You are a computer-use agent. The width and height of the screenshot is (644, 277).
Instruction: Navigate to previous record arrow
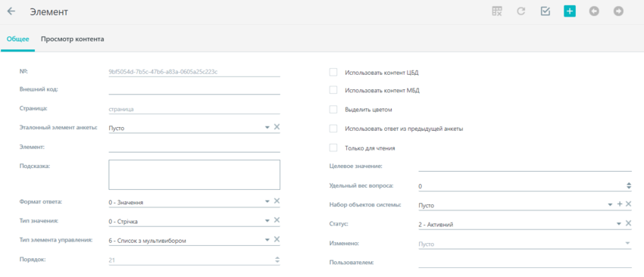(594, 11)
